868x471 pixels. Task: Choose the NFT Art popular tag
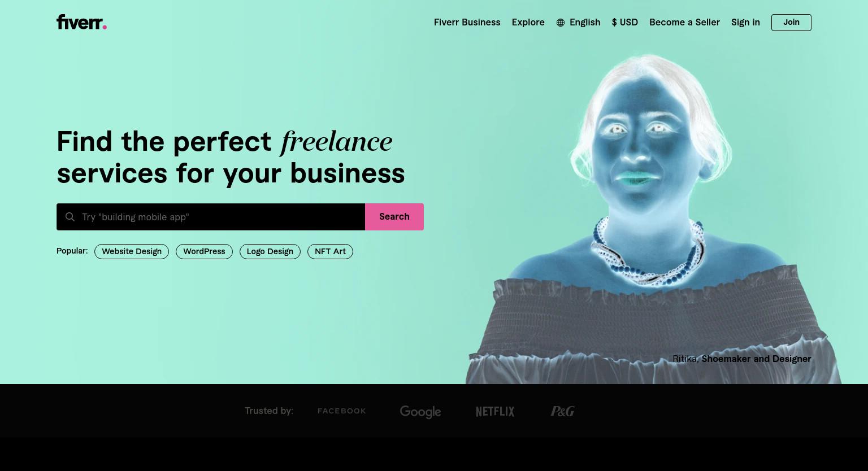pos(330,251)
